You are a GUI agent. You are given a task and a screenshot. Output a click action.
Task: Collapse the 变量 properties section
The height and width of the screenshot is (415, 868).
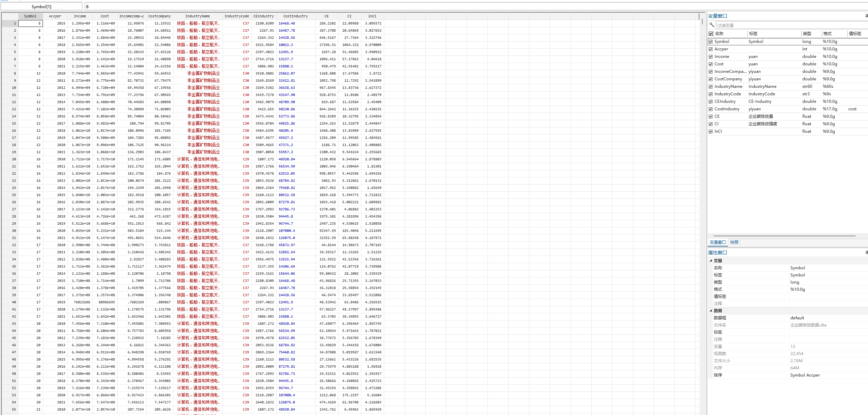point(710,260)
